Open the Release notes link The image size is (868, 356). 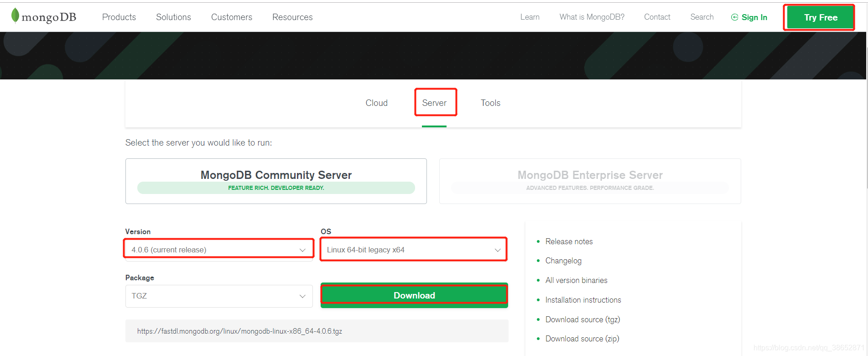pos(569,241)
